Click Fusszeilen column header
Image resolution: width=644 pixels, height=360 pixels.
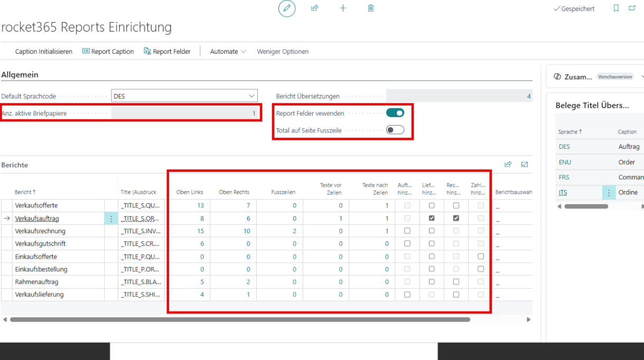coord(283,192)
